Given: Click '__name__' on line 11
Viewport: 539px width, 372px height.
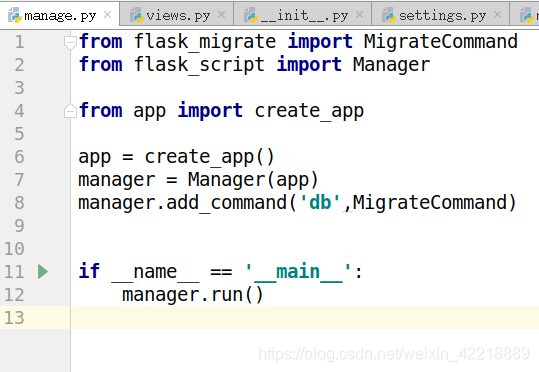Looking at the screenshot, I should (x=155, y=272).
